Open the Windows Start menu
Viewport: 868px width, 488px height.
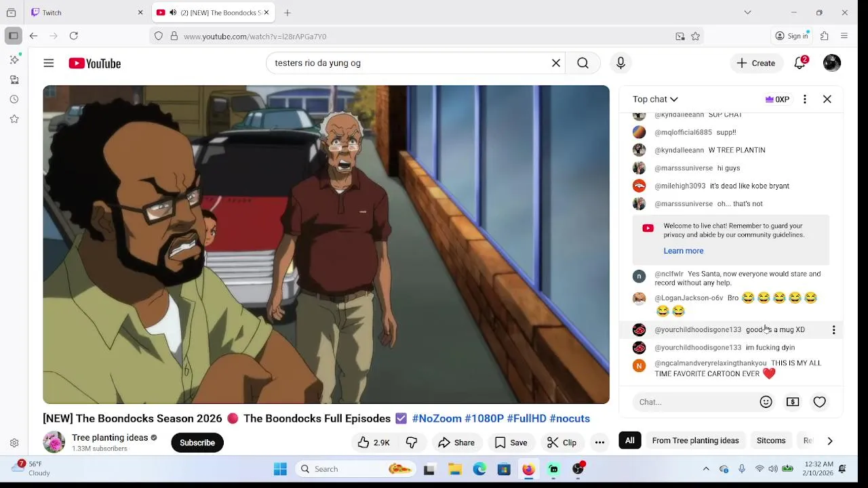pos(280,469)
